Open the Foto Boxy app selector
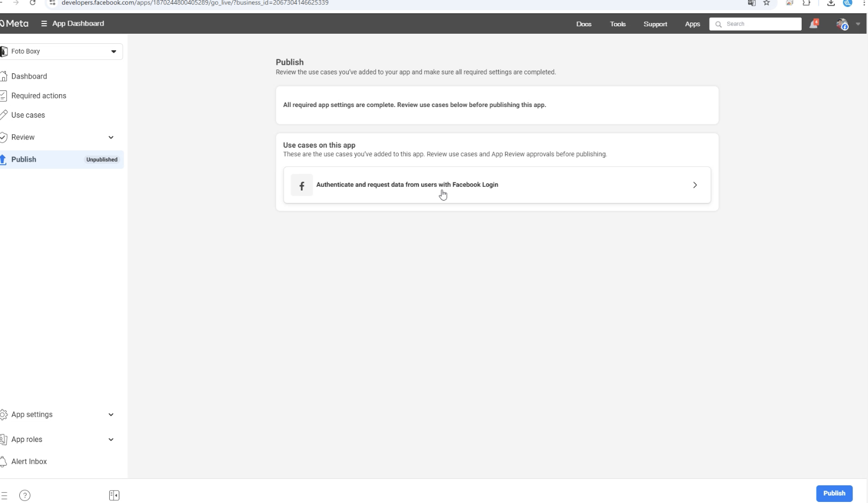The width and height of the screenshot is (868, 503). pyautogui.click(x=61, y=51)
